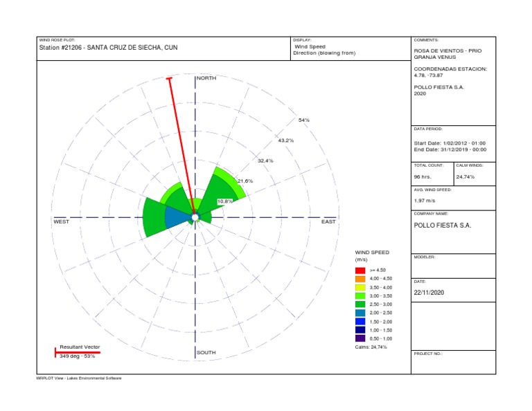This screenshot has height=411, width=532.
Task: Click the 'End Date: 31/12/2019 - 00:00' text
Action: point(450,149)
